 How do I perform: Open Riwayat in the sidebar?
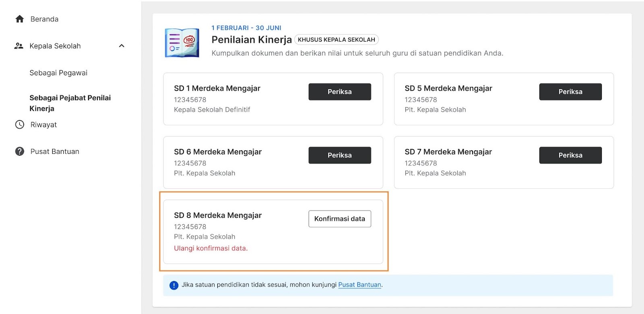[43, 125]
